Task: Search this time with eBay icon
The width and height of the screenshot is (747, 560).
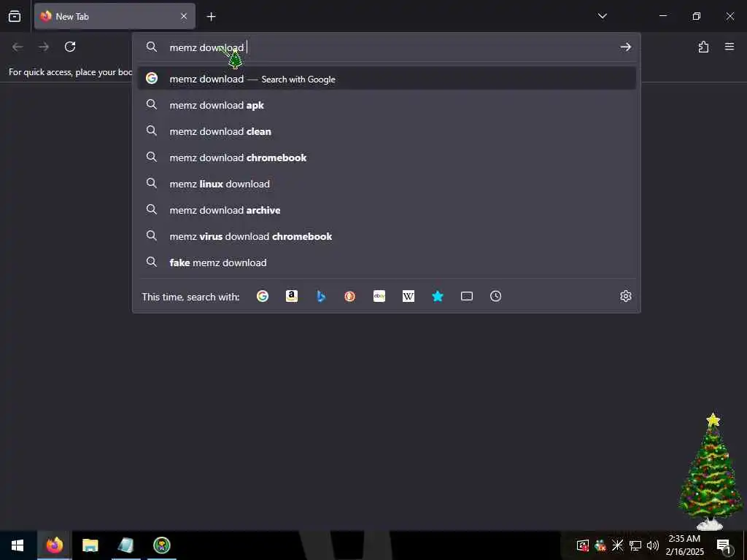Action: 379,296
